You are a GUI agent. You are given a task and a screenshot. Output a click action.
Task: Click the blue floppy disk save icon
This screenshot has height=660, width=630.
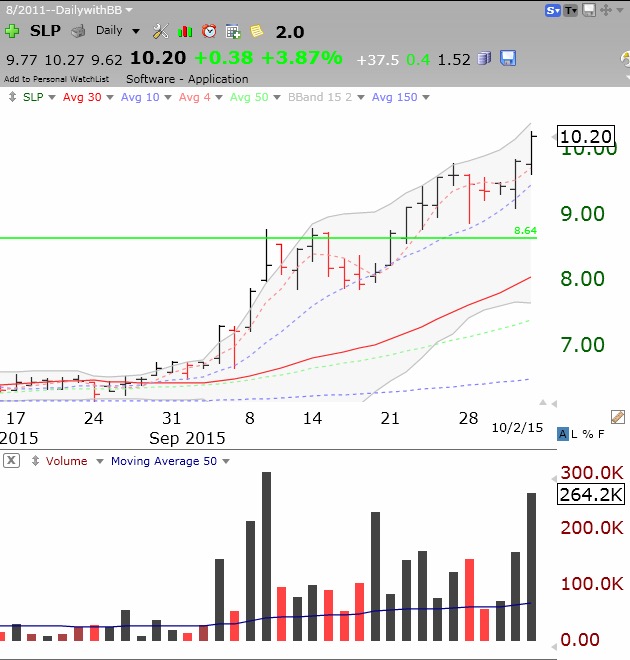508,58
